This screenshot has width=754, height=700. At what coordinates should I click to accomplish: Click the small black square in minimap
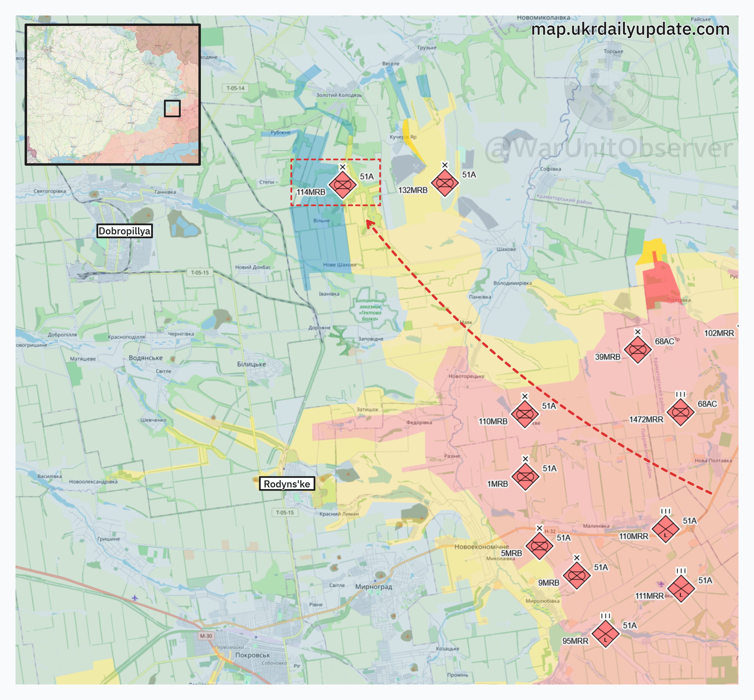coord(172,108)
